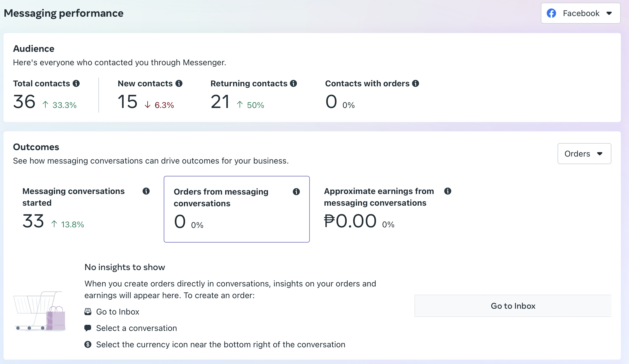Select Approximate earnings from messaging conversations metric
Image resolution: width=629 pixels, height=364 pixels.
coord(387,209)
